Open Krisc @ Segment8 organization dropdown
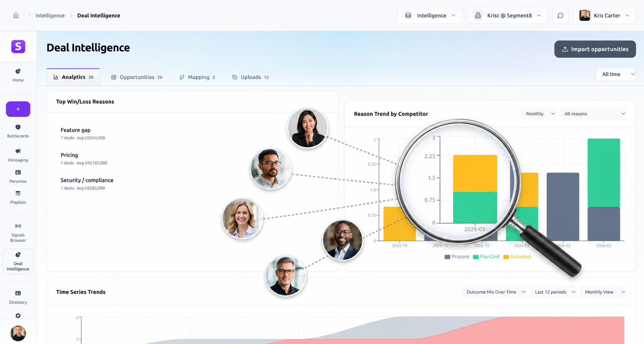This screenshot has height=344, width=644. coord(507,15)
